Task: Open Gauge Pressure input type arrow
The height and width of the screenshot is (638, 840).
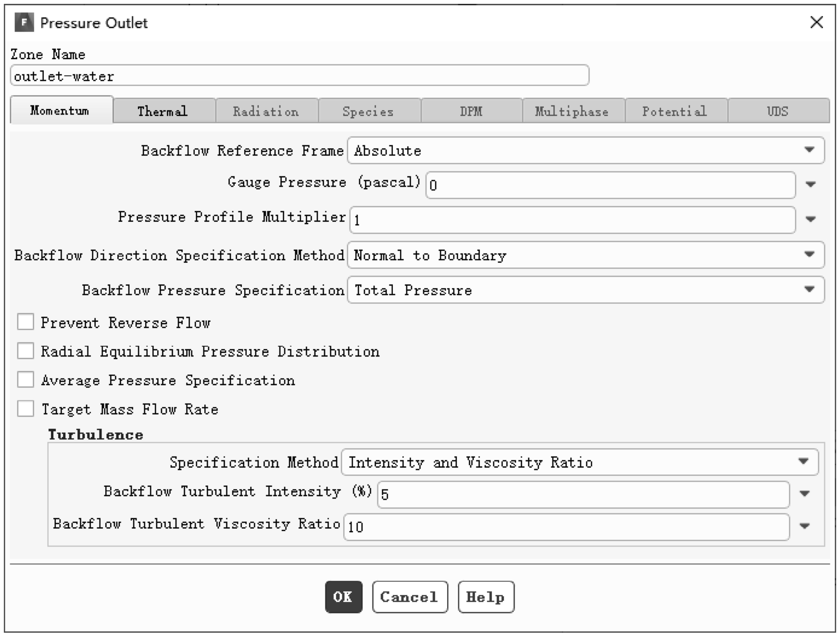Action: point(811,184)
